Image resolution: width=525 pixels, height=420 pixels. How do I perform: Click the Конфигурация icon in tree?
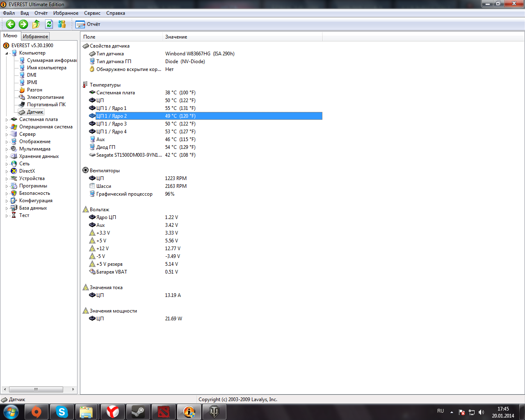[x=14, y=201]
